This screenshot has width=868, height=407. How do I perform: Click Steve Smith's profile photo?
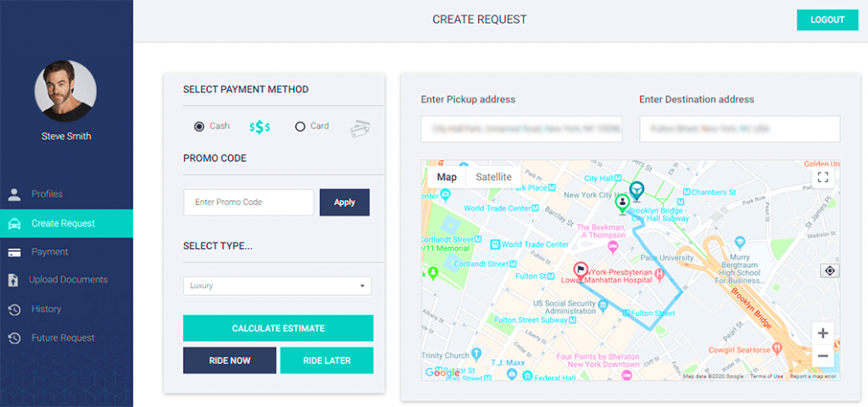(x=65, y=92)
